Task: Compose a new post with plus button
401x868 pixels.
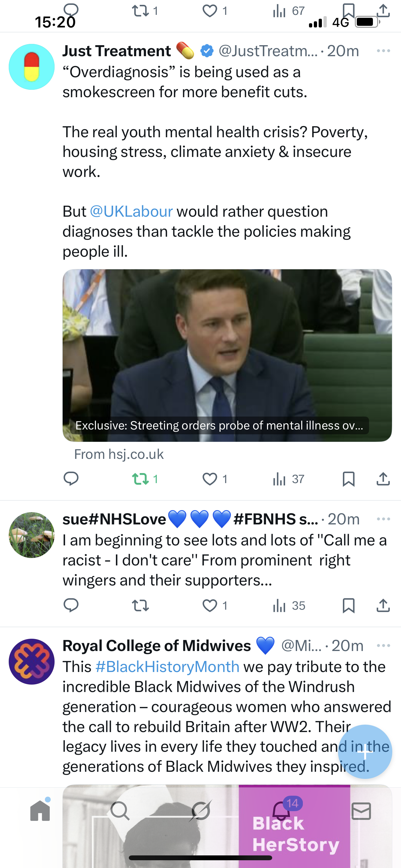Action: click(365, 751)
